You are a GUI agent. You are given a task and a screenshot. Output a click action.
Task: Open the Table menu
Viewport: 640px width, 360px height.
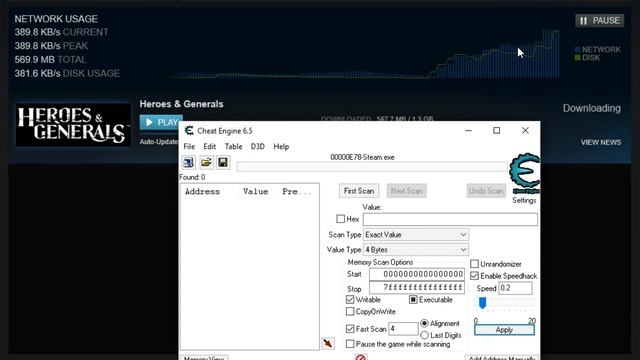coord(233,147)
